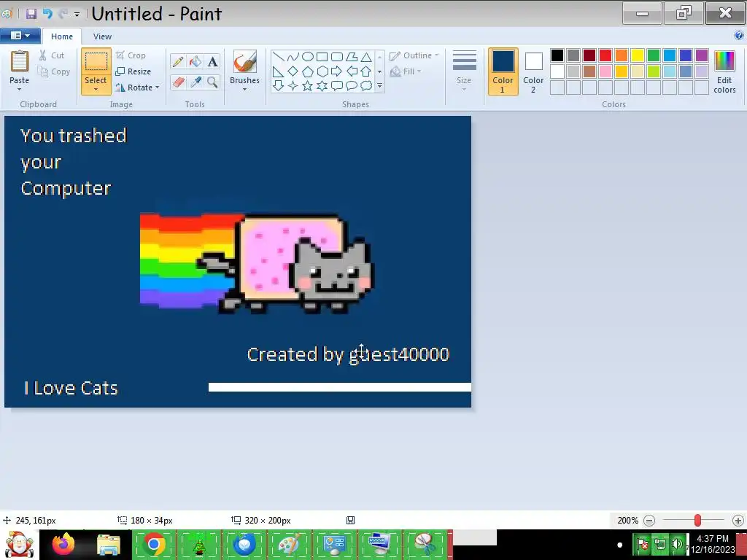The image size is (747, 560).
Task: Click the Save icon in quick access toolbar
Action: [x=31, y=13]
